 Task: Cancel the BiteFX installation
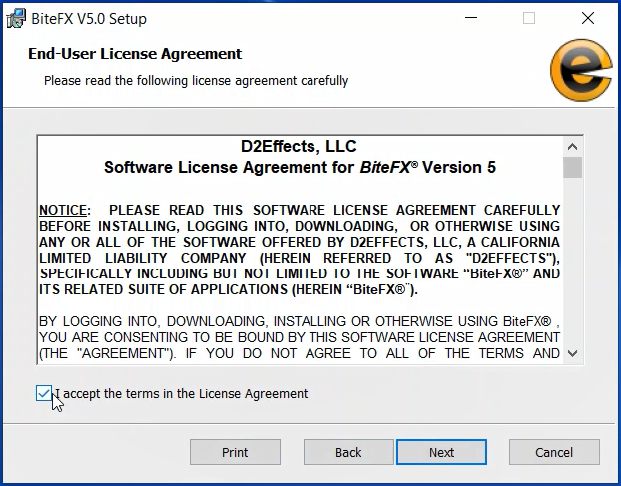point(554,452)
